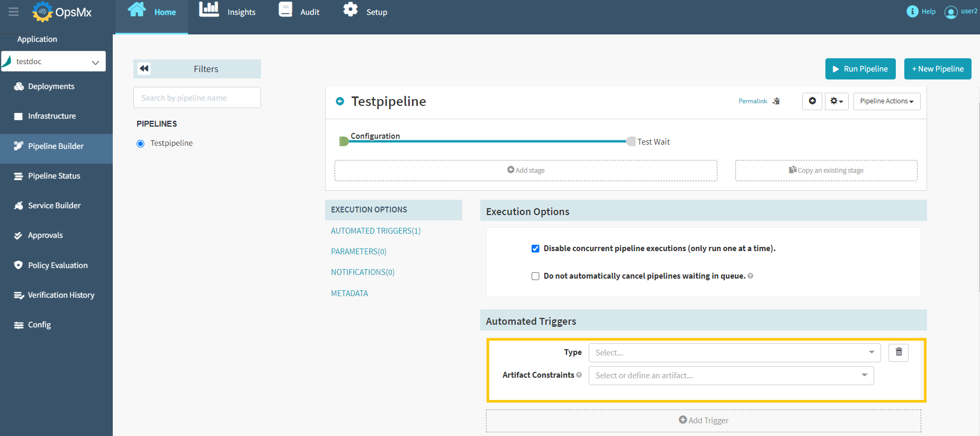Image resolution: width=980 pixels, height=436 pixels.
Task: Expand the Pipeline Actions dropdown
Action: click(886, 101)
